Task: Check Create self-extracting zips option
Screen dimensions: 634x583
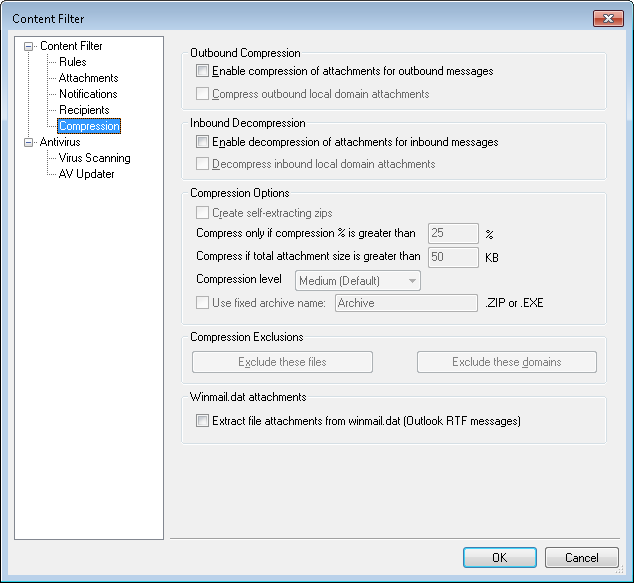Action: pos(203,213)
